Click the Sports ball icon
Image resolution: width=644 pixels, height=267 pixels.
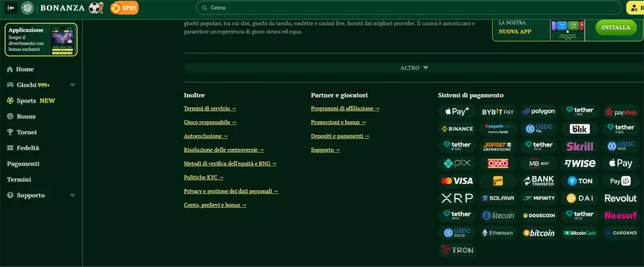10,101
